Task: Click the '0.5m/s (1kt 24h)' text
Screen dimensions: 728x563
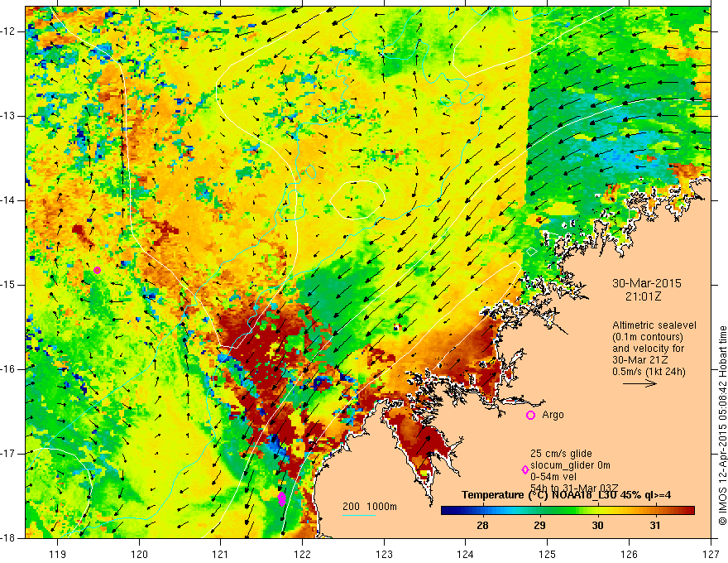Action: (649, 371)
